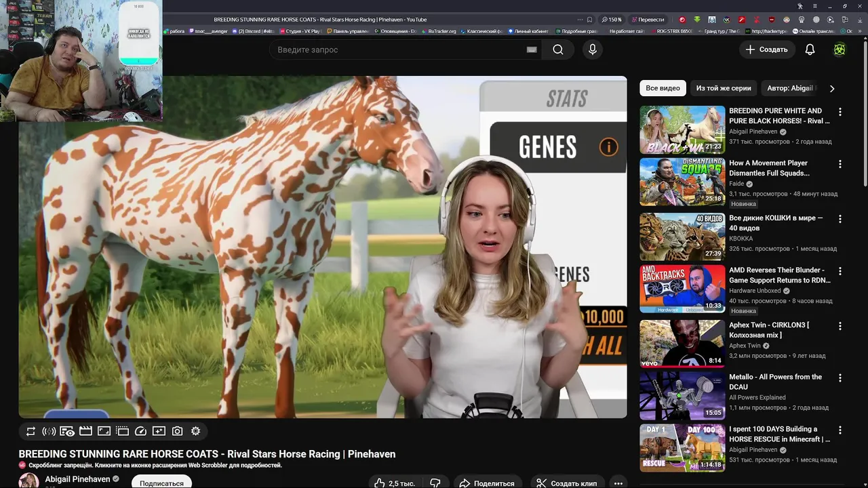Expand hidden bookmarks with double chevron
This screenshot has width=868, height=488.
[x=860, y=31]
